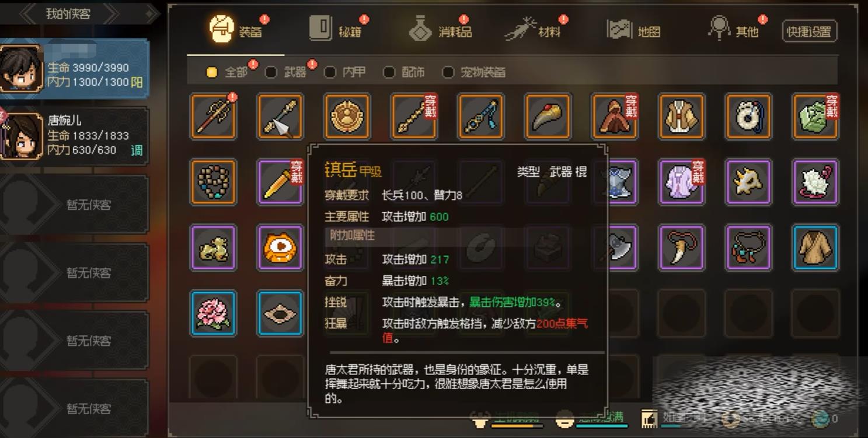Go to previous page of 我的侠客
The height and width of the screenshot is (438, 868).
point(27,13)
